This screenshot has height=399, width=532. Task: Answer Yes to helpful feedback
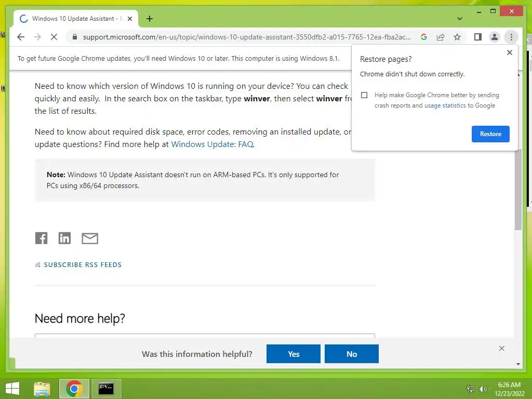[x=293, y=354]
